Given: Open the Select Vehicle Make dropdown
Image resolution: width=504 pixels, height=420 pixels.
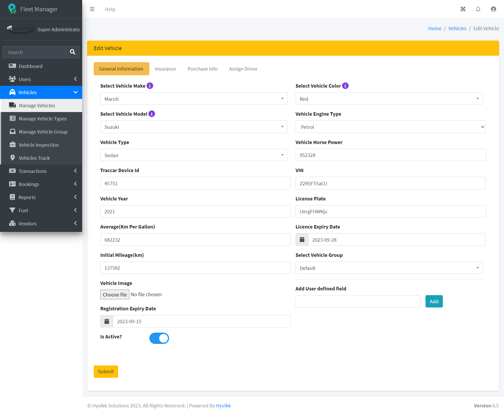Looking at the screenshot, I should (x=194, y=99).
